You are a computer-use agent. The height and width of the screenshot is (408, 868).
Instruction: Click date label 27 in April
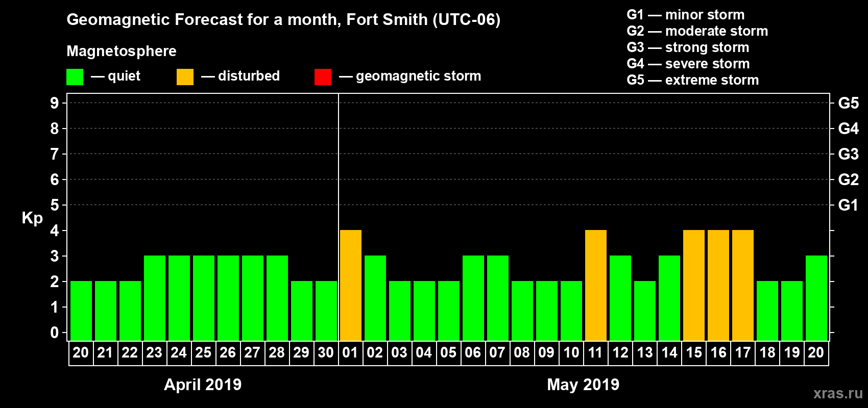click(252, 353)
